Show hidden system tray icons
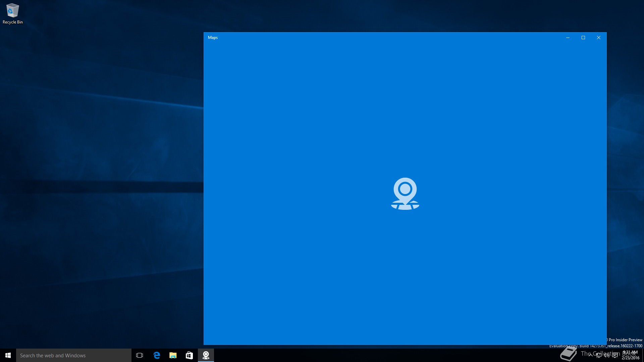Viewport: 644px width, 362px height. point(590,355)
